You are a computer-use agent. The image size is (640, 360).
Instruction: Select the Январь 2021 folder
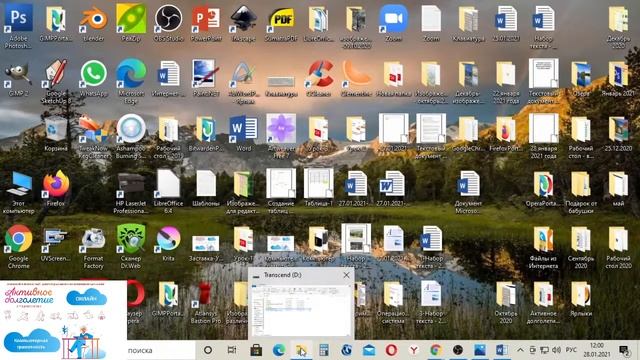[618, 78]
